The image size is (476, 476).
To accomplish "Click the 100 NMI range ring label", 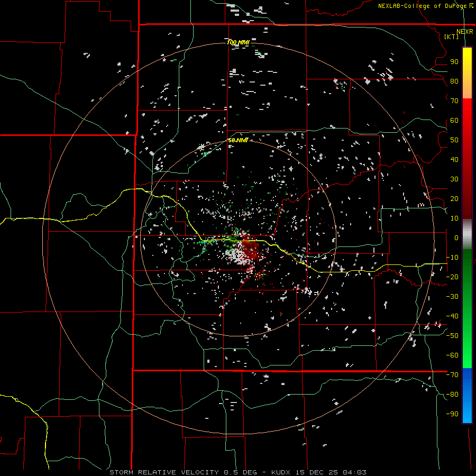I will tap(239, 42).
